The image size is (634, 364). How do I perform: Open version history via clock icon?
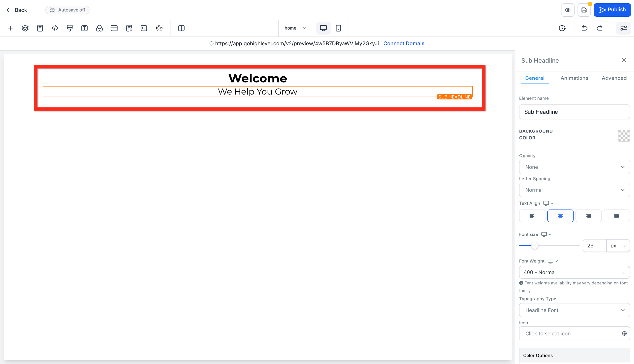click(x=562, y=28)
